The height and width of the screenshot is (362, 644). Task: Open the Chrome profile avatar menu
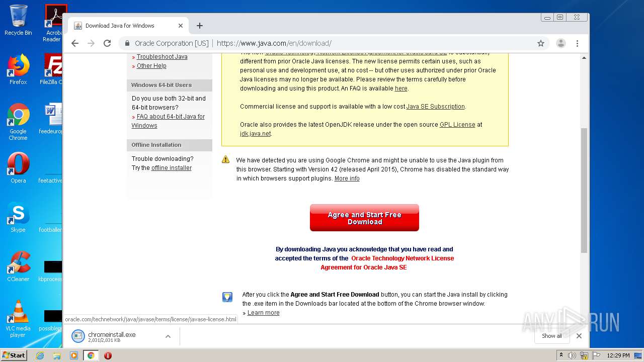click(561, 43)
